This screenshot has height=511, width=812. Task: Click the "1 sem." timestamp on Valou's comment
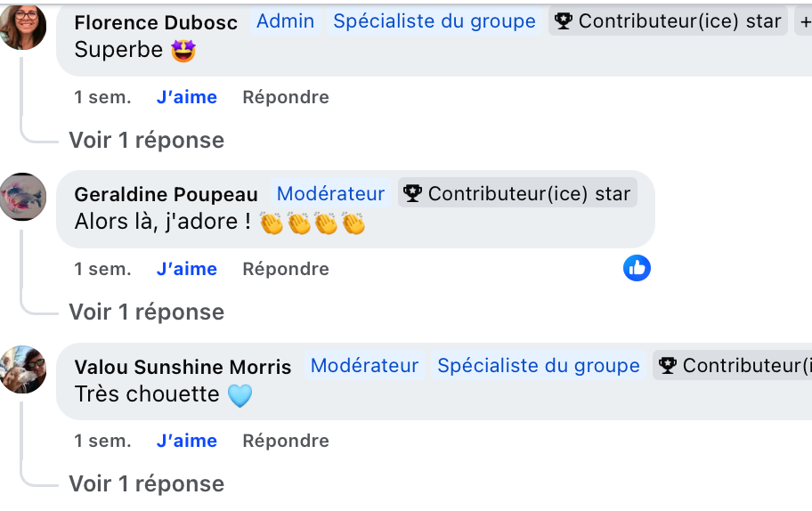click(102, 441)
